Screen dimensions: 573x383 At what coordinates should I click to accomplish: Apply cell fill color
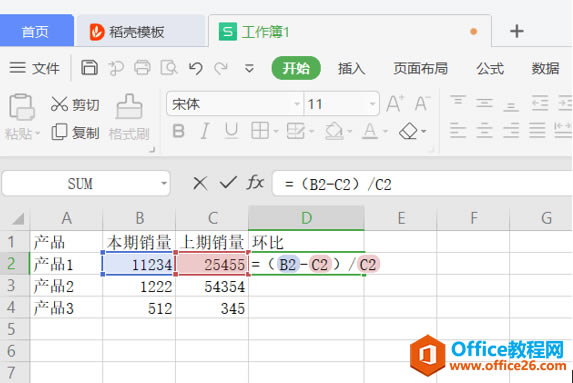point(334,131)
